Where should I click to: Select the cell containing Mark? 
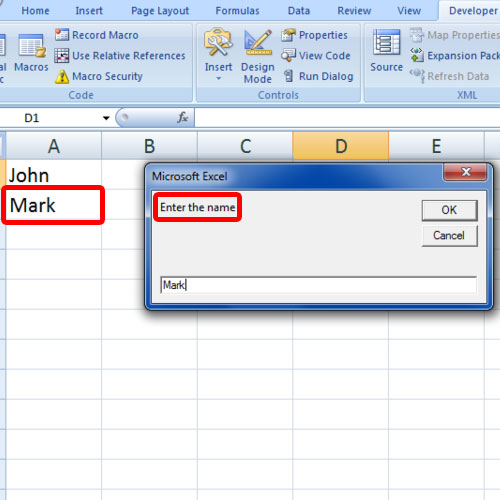[54, 205]
